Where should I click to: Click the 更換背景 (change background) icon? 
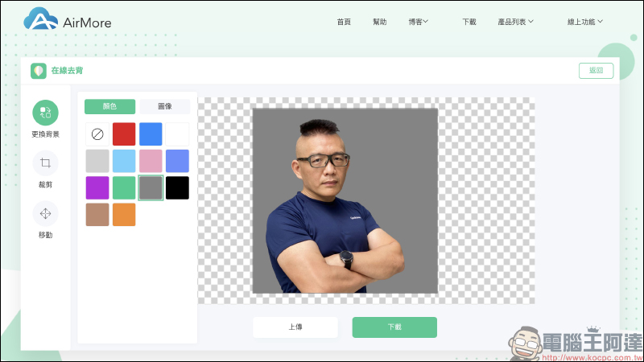(x=45, y=113)
